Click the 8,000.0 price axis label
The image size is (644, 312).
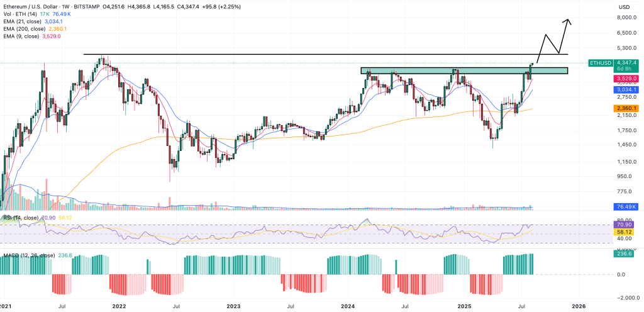coord(628,18)
